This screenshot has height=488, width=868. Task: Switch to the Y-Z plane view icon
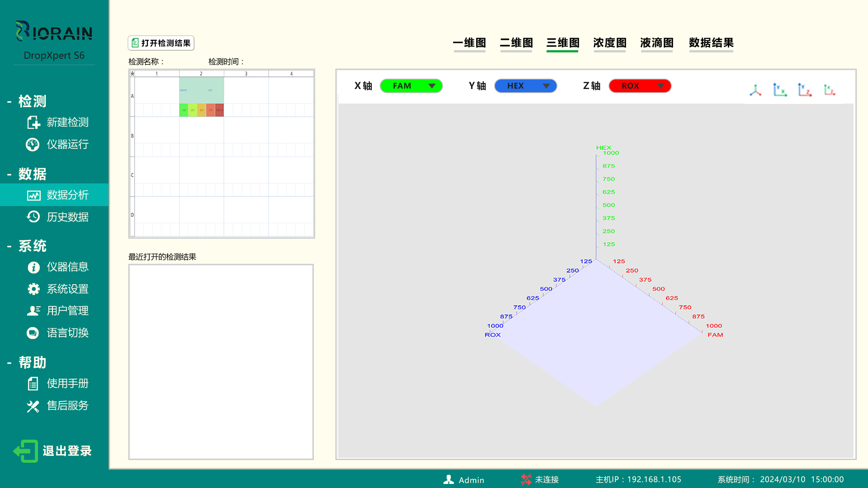tap(805, 89)
